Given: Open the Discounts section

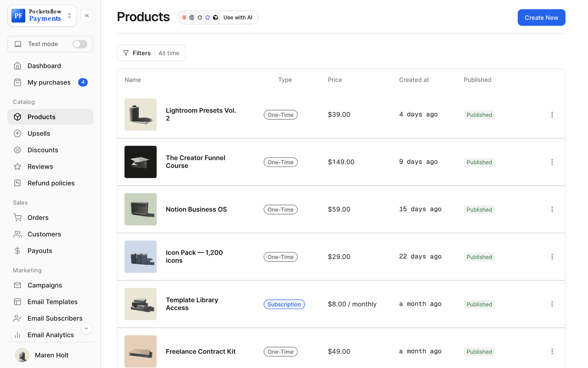Looking at the screenshot, I should 50,150.
